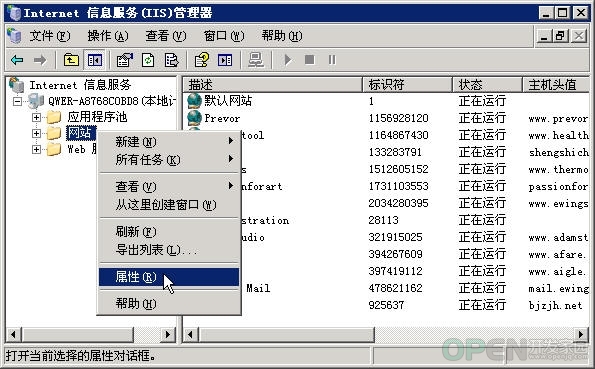
Task: Click the list pane horizontal scrollbar right arrow
Action: (580, 334)
